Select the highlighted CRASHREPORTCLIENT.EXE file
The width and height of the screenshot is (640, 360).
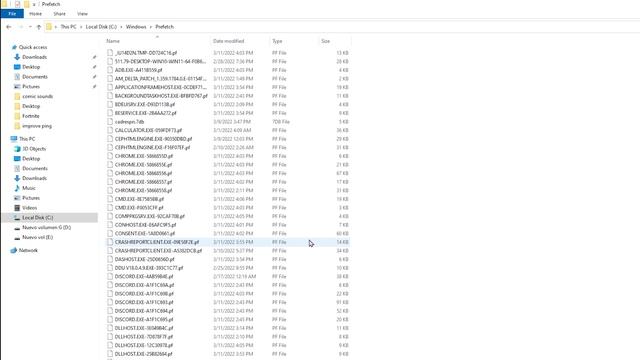tap(228, 242)
